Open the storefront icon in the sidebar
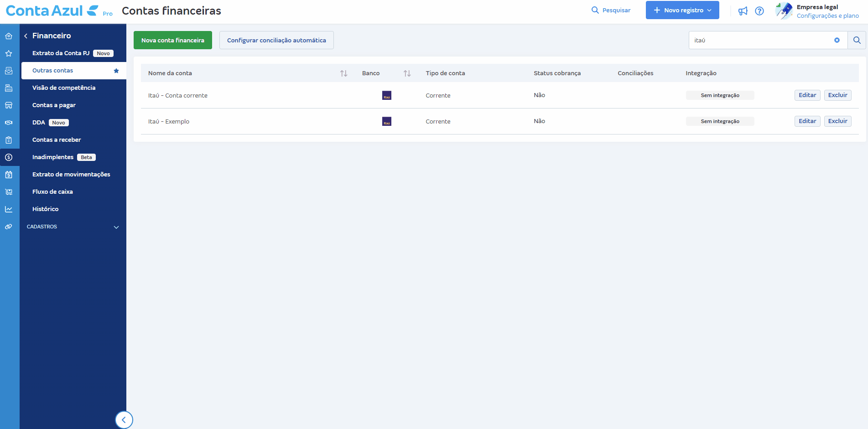 coord(9,105)
